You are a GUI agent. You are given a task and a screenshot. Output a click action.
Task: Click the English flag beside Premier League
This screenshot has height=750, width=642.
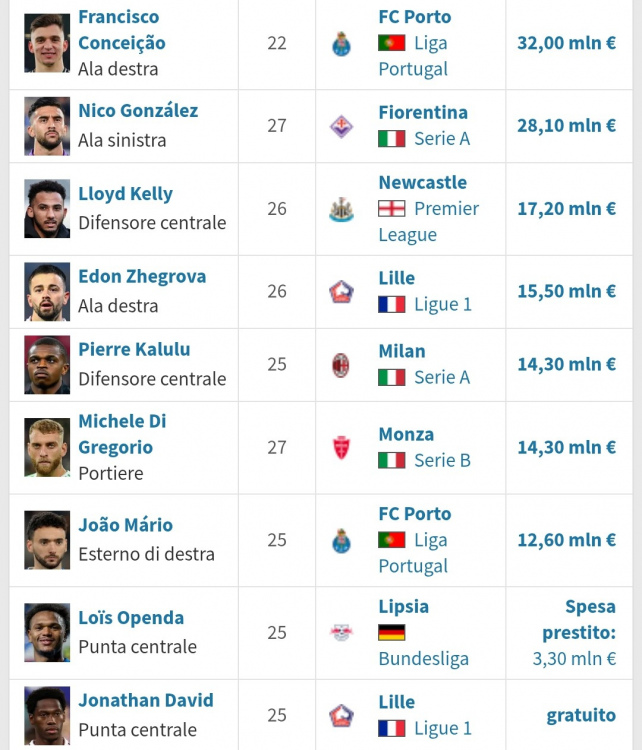(x=391, y=209)
